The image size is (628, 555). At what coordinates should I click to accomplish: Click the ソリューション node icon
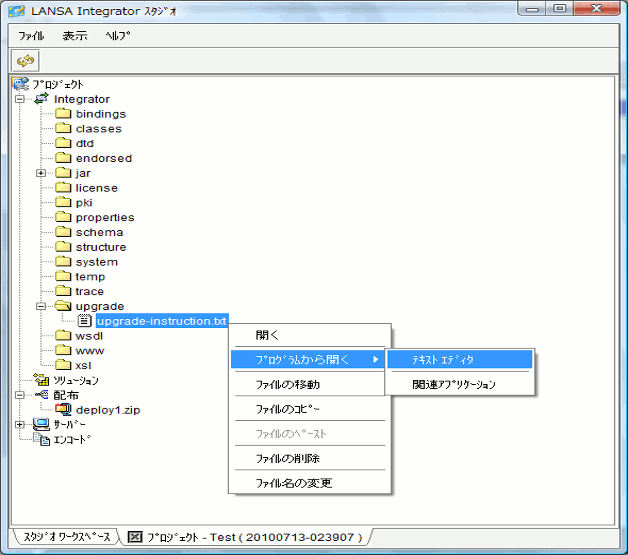(x=41, y=380)
